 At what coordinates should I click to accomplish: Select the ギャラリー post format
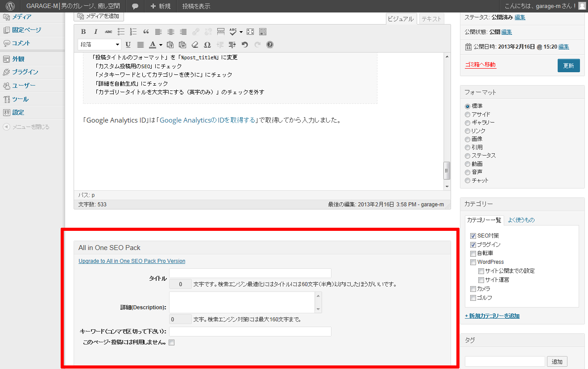(468, 123)
